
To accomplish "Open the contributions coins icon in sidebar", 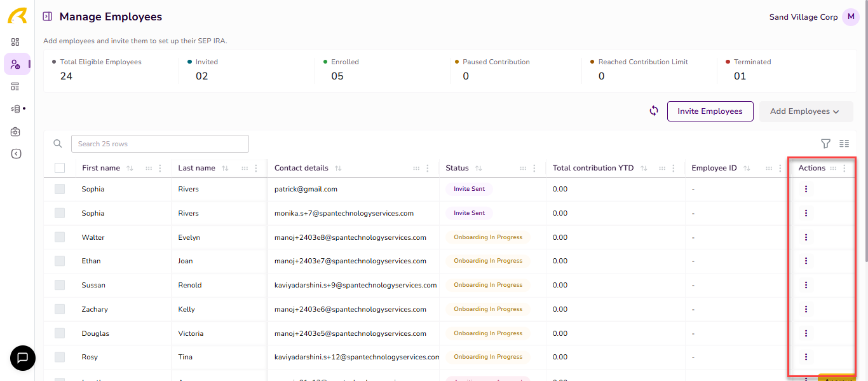I will [x=16, y=109].
